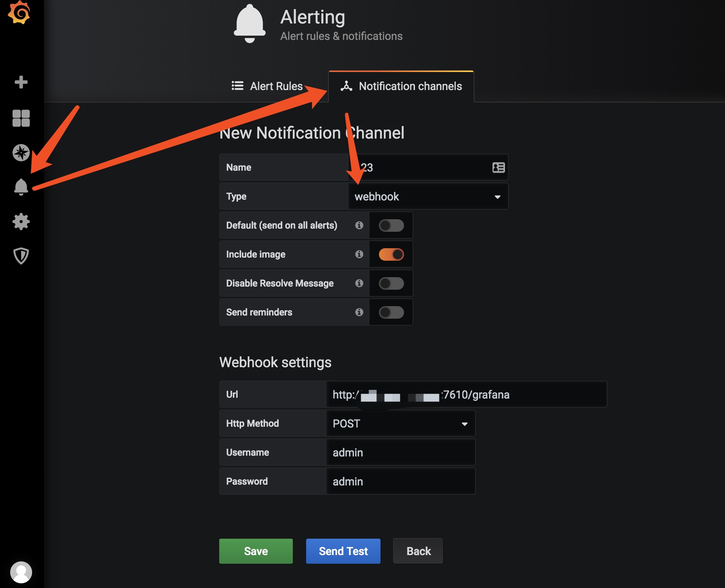This screenshot has width=725, height=588.
Task: Click the Webhook settings heading
Action: click(275, 363)
